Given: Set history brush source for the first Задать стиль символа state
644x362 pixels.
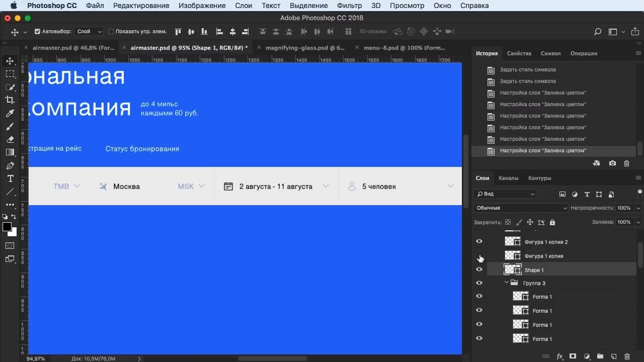Looking at the screenshot, I should pyautogui.click(x=478, y=70).
